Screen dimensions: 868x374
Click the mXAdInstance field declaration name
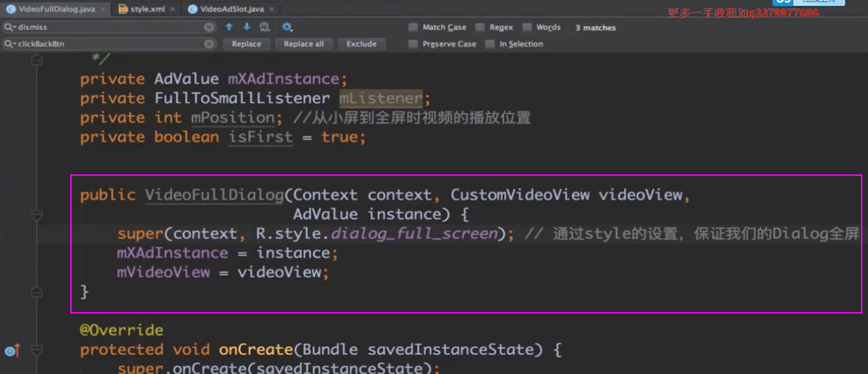point(283,79)
